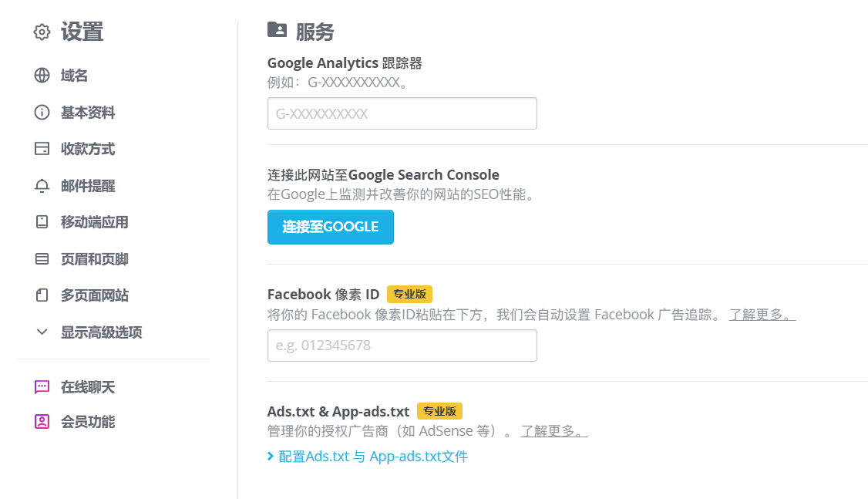Focus the Google Analytics tracker input field
The width and height of the screenshot is (868, 499).
pos(402,113)
